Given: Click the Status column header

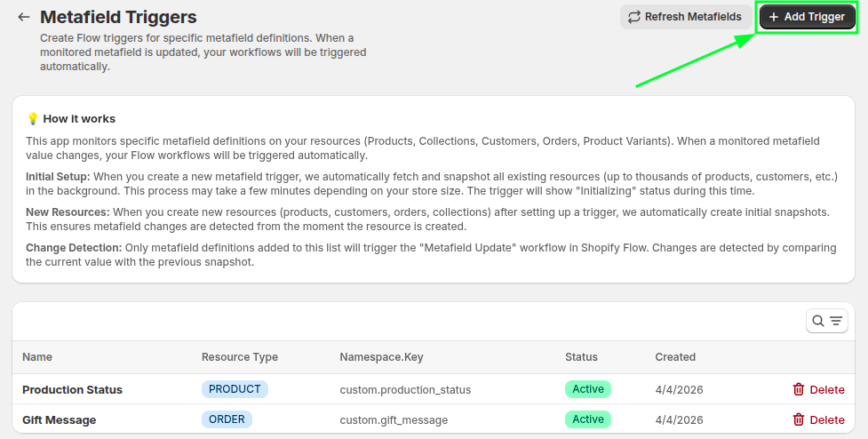Looking at the screenshot, I should pos(581,357).
